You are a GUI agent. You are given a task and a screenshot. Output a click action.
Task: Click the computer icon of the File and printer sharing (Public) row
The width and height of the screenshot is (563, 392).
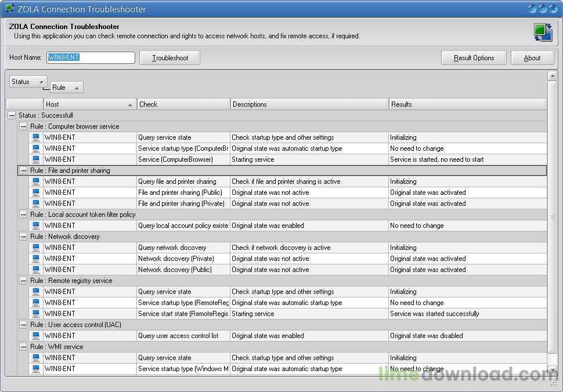click(36, 193)
